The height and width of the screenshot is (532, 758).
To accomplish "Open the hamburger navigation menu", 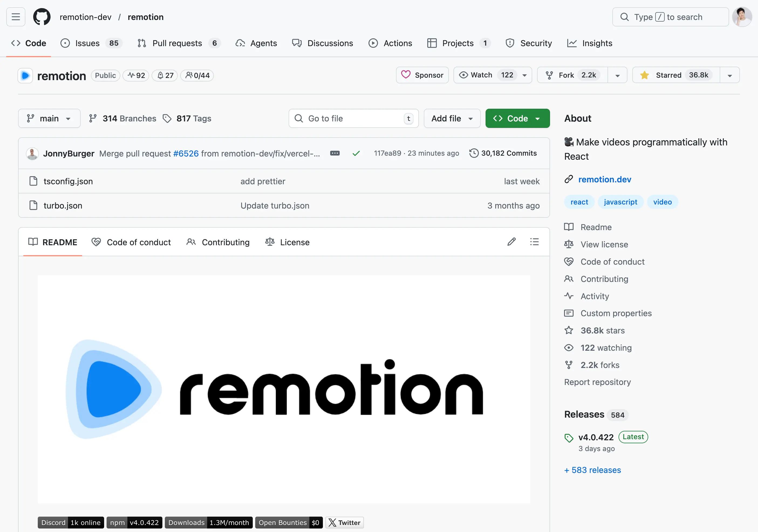I will pos(16,17).
